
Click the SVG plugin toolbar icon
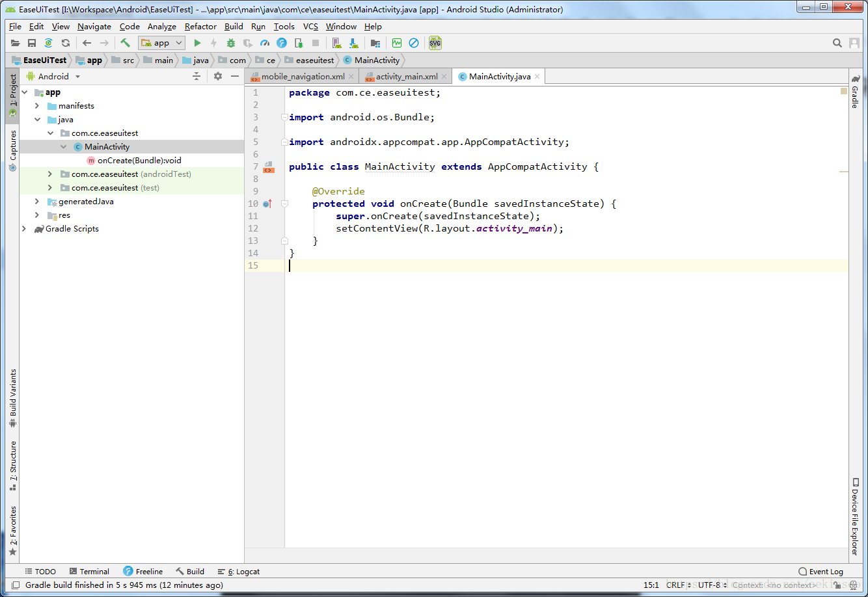[435, 43]
